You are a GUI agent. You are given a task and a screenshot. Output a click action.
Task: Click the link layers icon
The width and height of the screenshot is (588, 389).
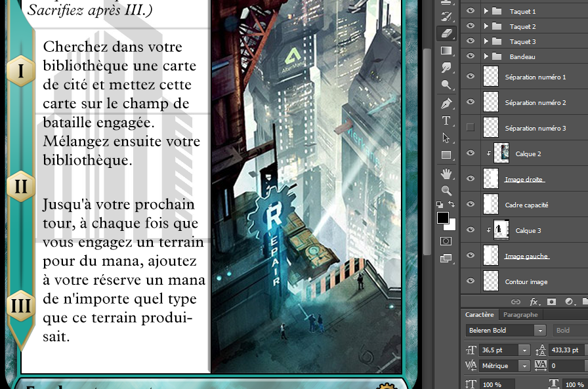(516, 302)
